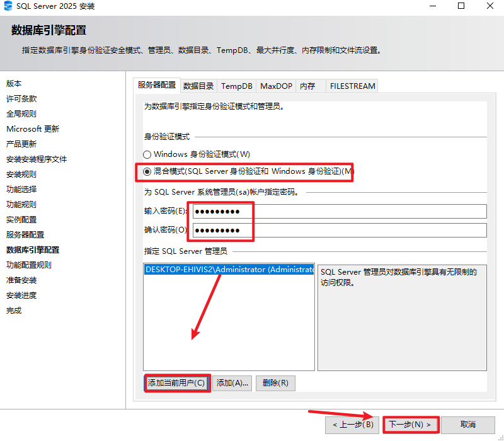Click the 上一步(B) button
The width and height of the screenshot is (504, 441).
352,425
